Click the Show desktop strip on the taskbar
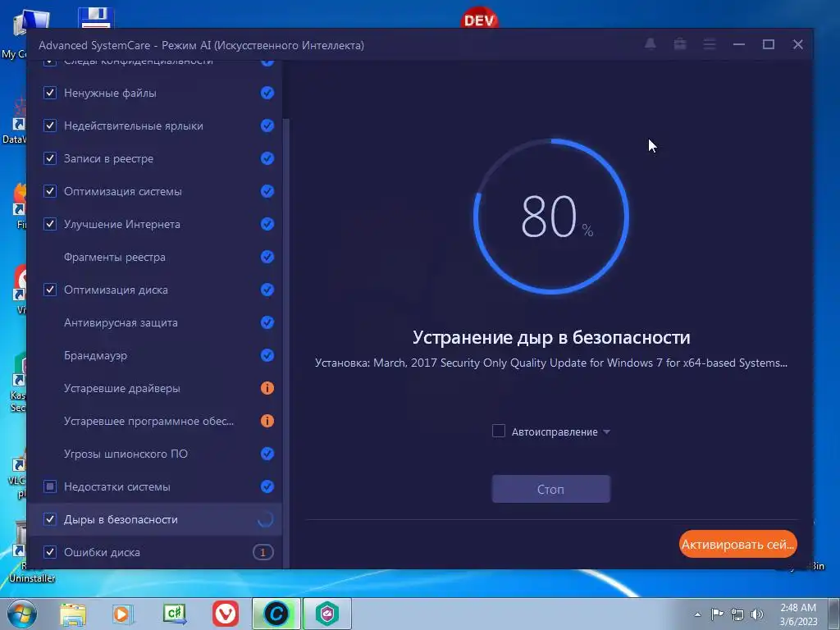The width and height of the screenshot is (840, 630). click(x=834, y=614)
